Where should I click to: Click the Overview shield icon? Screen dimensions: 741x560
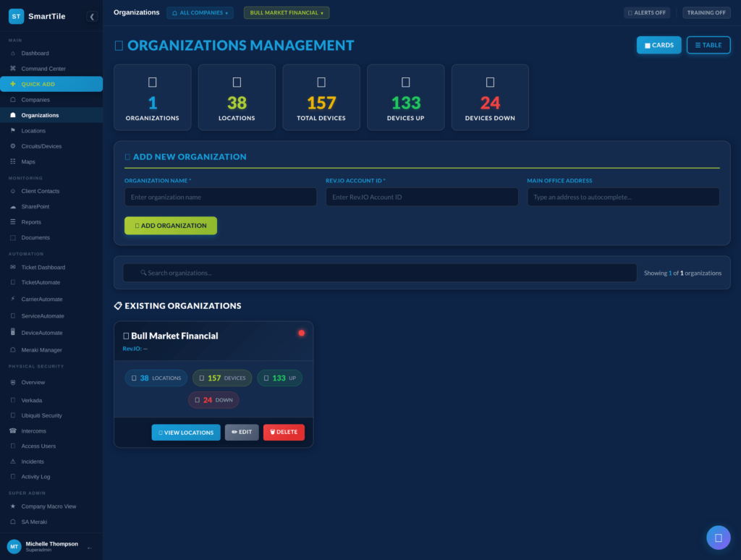13,382
